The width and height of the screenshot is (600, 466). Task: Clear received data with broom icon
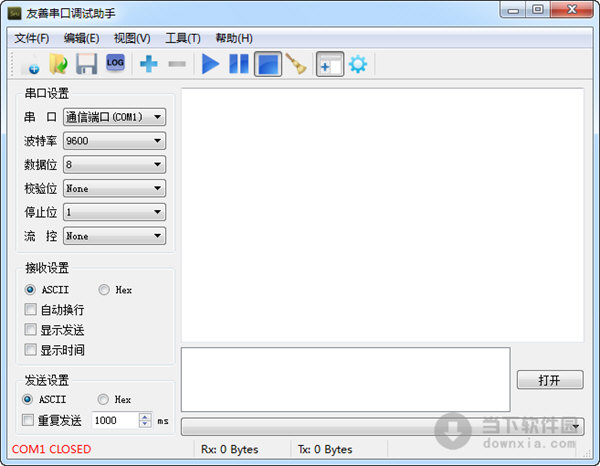click(x=296, y=64)
